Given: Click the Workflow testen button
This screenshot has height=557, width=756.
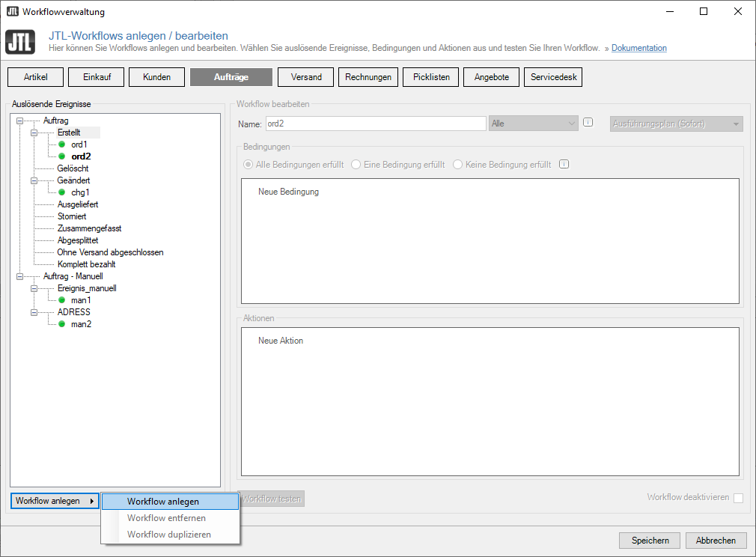Looking at the screenshot, I should coord(272,499).
